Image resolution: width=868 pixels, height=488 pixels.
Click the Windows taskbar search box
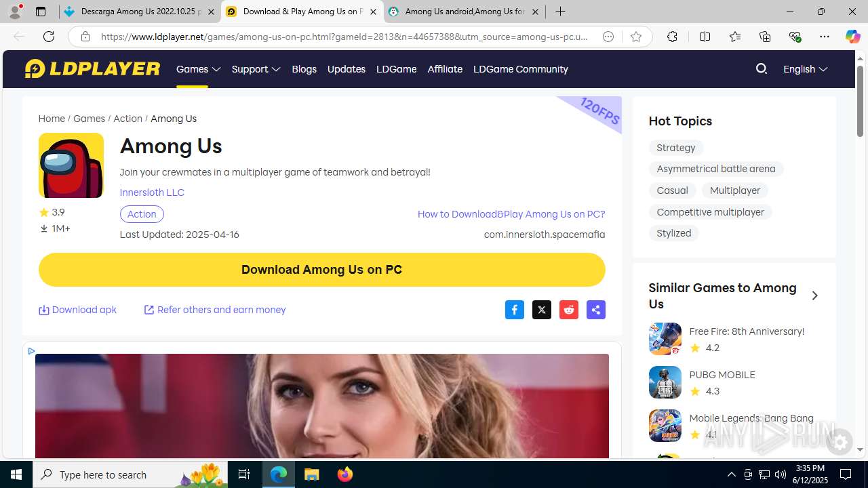132,474
